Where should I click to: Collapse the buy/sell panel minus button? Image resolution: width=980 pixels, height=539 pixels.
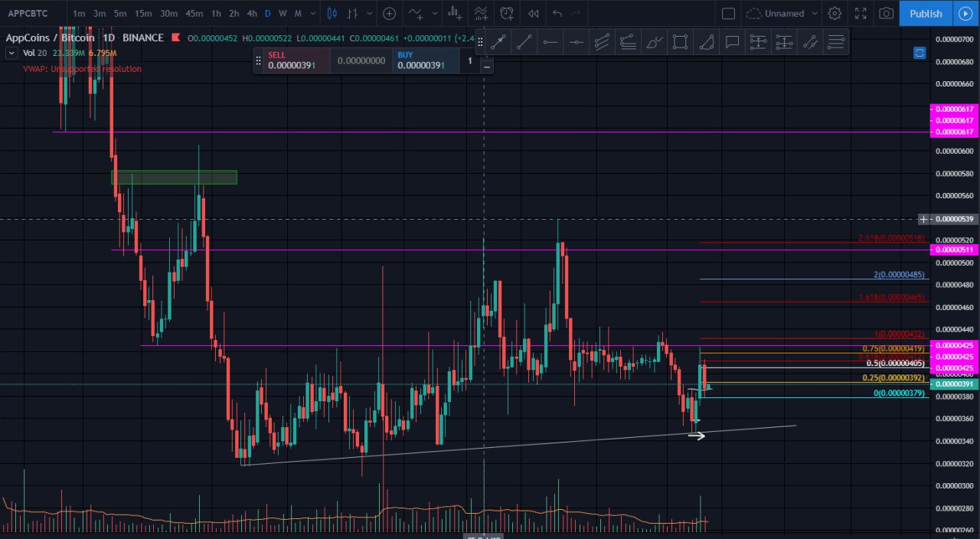[x=486, y=66]
